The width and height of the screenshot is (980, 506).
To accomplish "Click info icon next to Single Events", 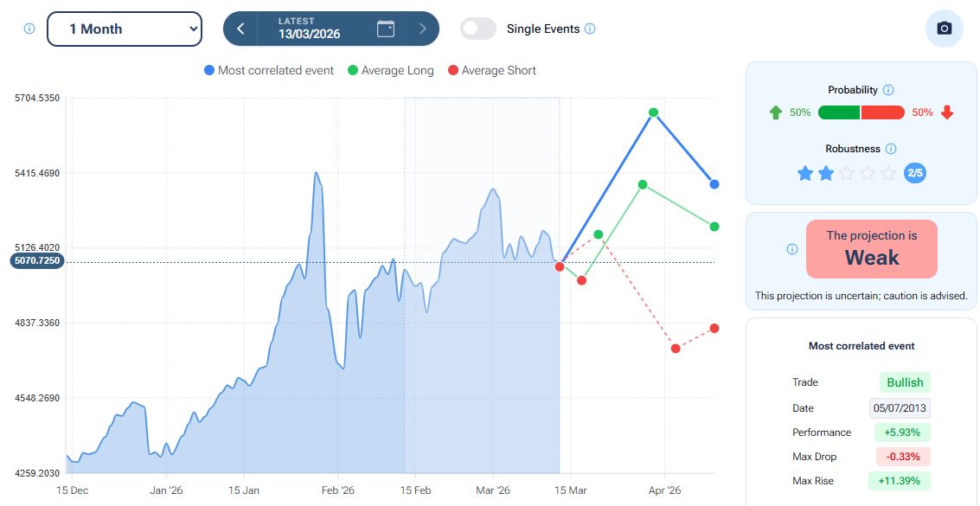I will coord(590,29).
